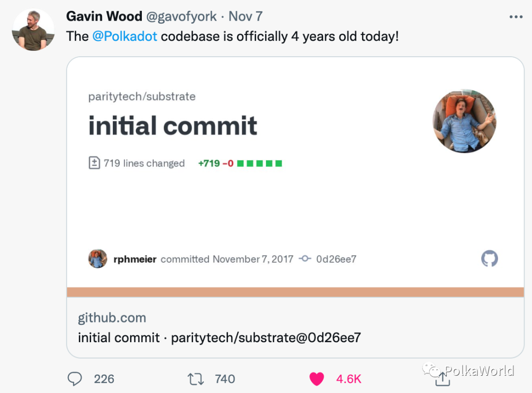Click the "initial commit" card headline

(172, 126)
